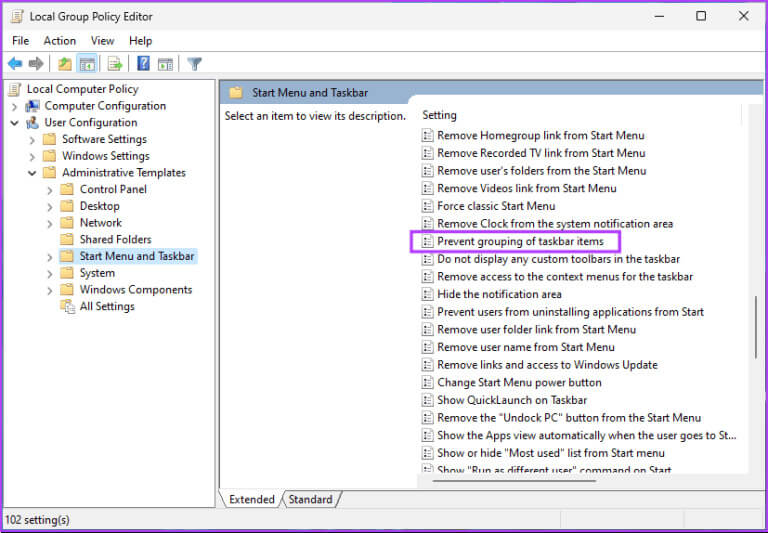The height and width of the screenshot is (533, 768).
Task: Expand the System tree node
Action: coord(49,273)
